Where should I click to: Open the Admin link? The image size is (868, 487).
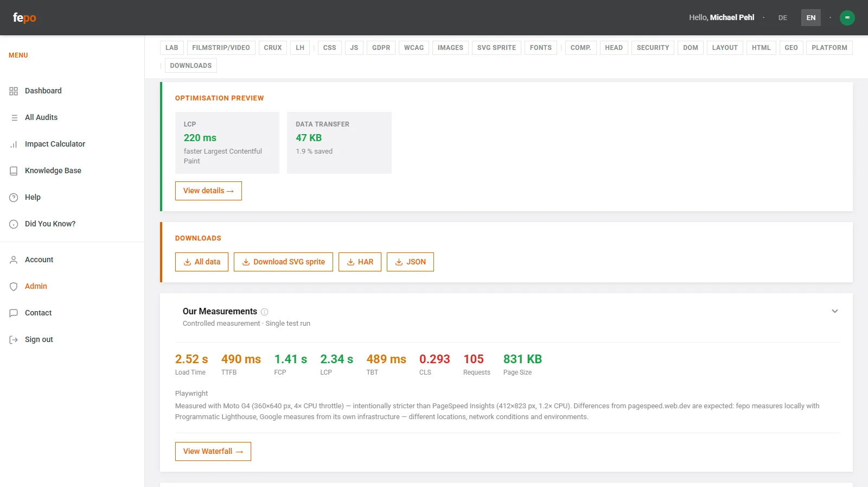[x=36, y=287]
